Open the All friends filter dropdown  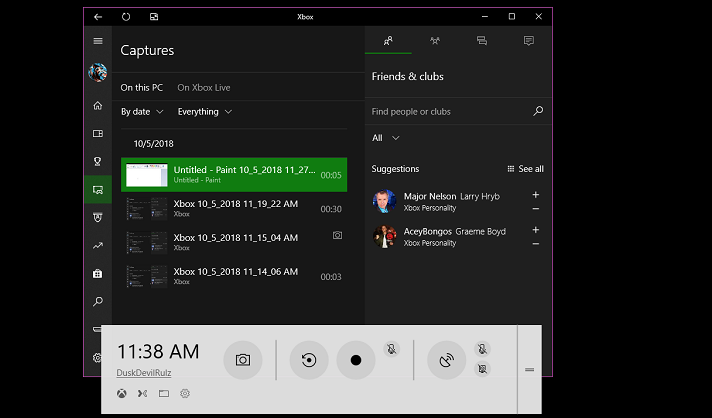click(386, 138)
